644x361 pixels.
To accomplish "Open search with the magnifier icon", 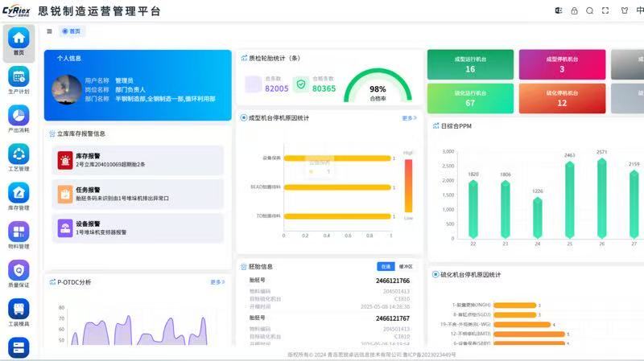I will (589, 11).
